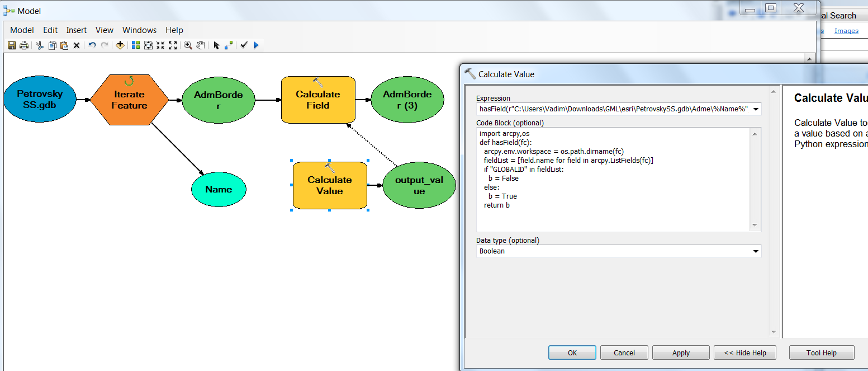
Task: Apply Auto Layout to the model
Action: pos(136,45)
